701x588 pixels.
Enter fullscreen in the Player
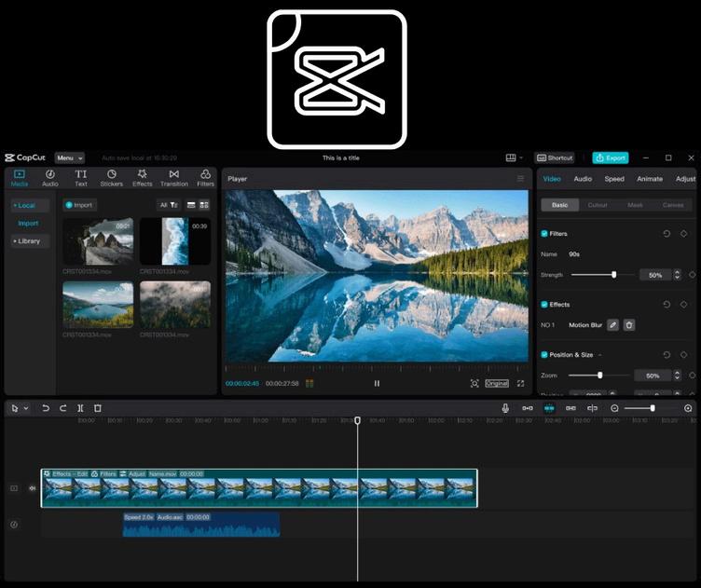tap(520, 383)
